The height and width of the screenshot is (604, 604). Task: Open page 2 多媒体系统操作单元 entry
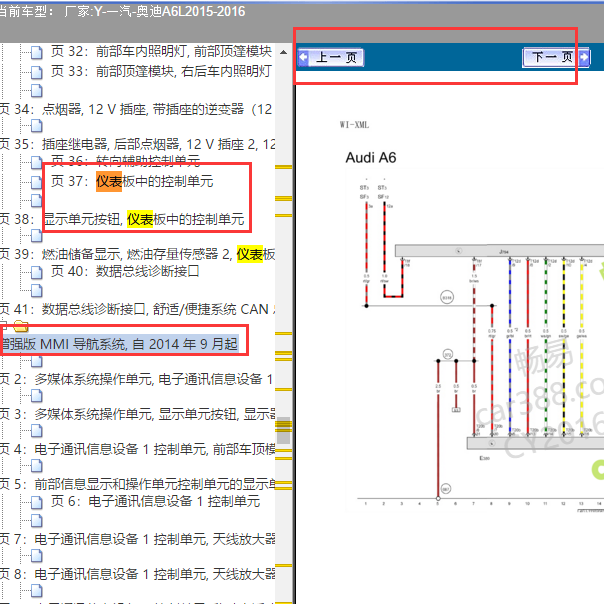136,379
